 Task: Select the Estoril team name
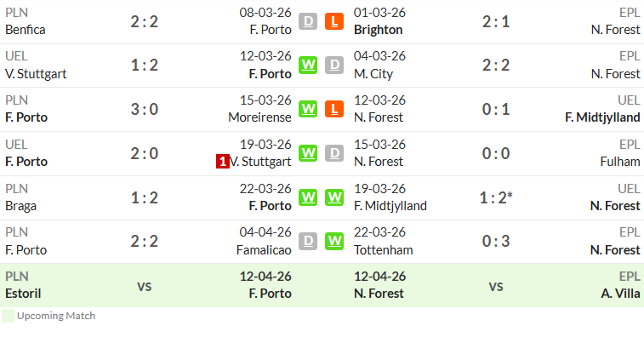[x=23, y=294]
